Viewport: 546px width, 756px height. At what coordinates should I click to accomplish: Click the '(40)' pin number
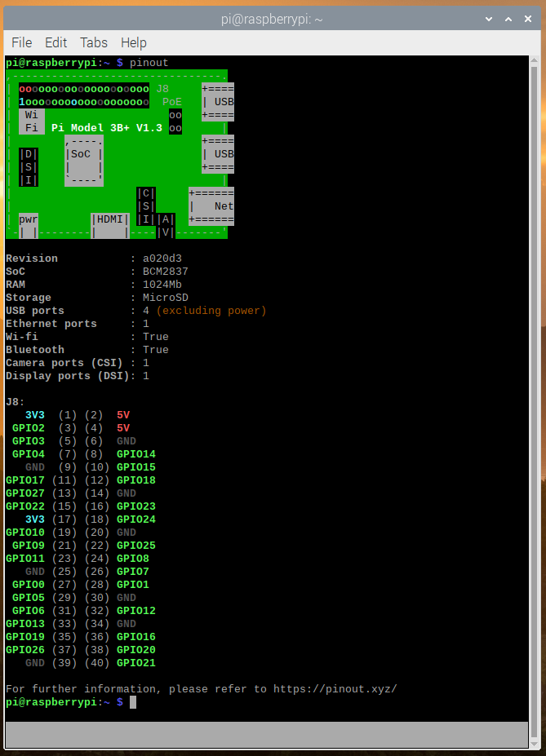tap(97, 663)
